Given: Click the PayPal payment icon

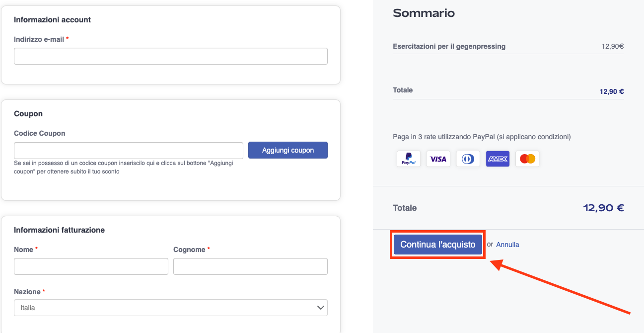Looking at the screenshot, I should tap(409, 159).
